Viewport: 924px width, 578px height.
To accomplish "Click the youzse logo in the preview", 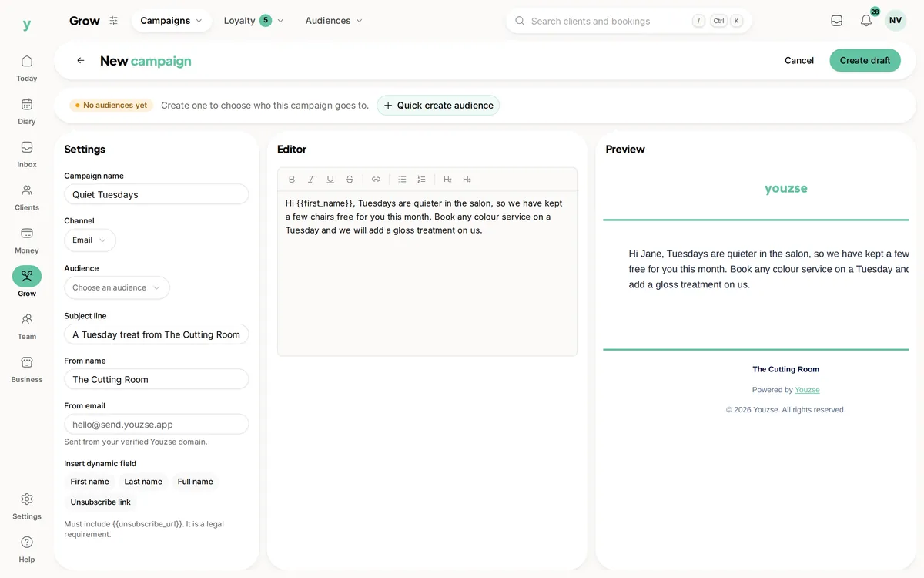I will (786, 188).
